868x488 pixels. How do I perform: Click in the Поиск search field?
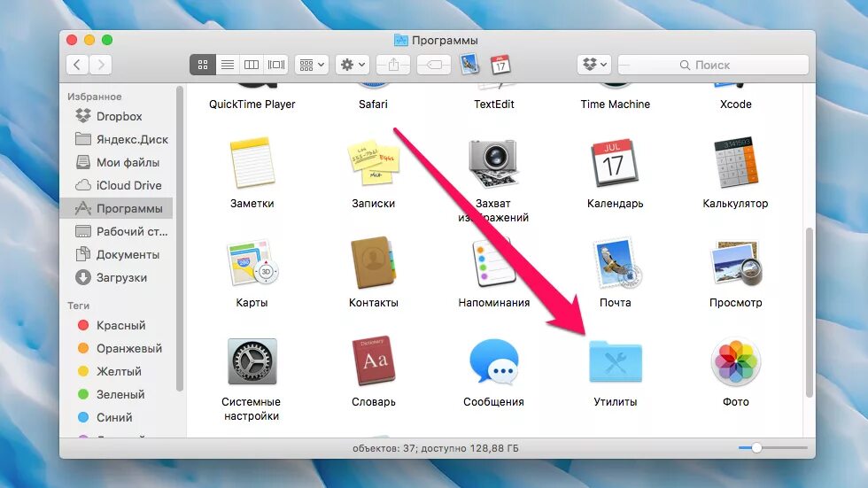click(713, 65)
